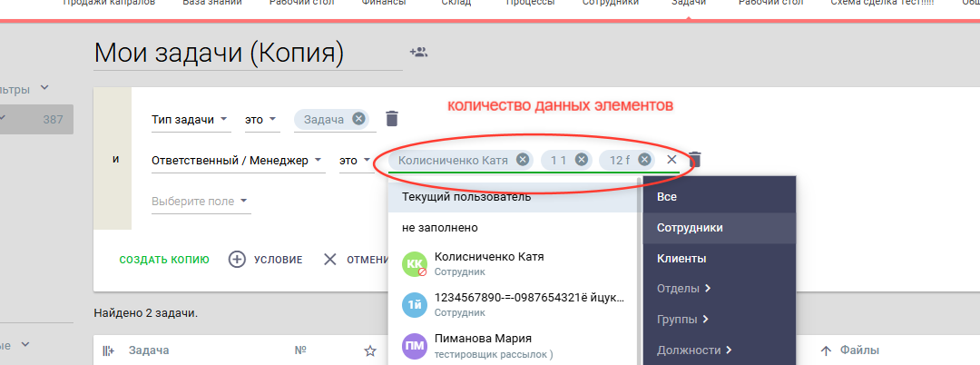Click the star column header icon

(369, 350)
